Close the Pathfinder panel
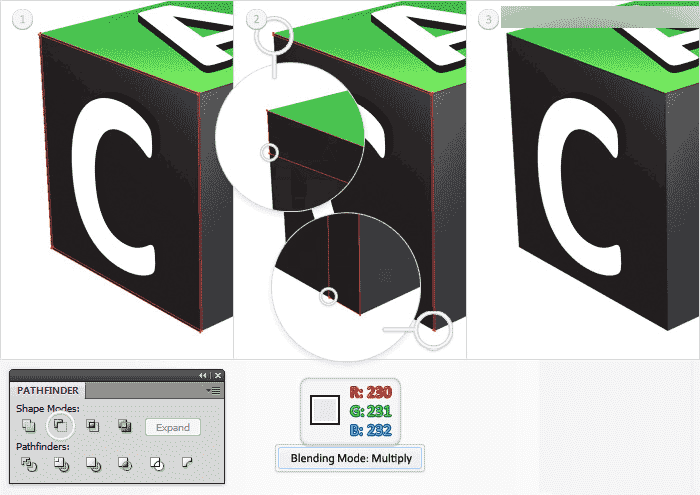This screenshot has height=495, width=700. 217,376
